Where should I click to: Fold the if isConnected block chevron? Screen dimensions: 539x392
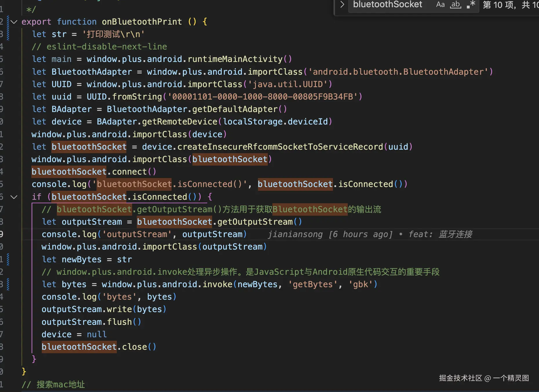(14, 197)
